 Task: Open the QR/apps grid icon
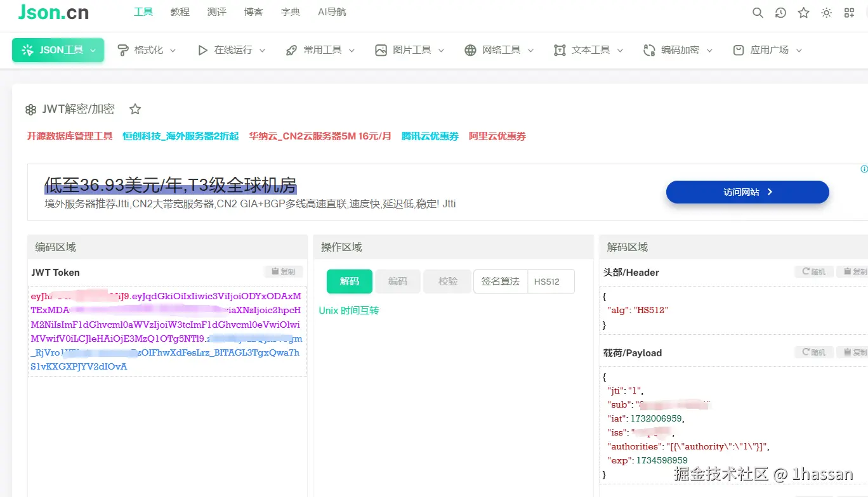coord(849,13)
